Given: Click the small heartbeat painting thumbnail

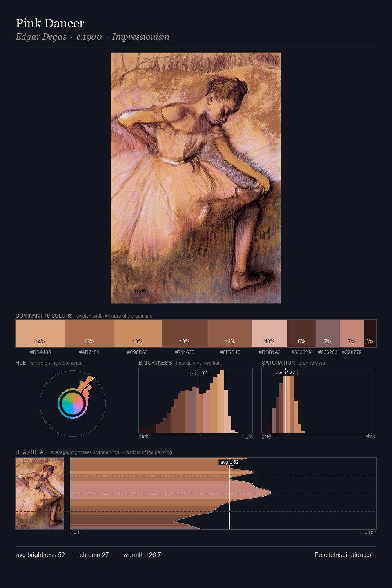Looking at the screenshot, I should [x=40, y=494].
